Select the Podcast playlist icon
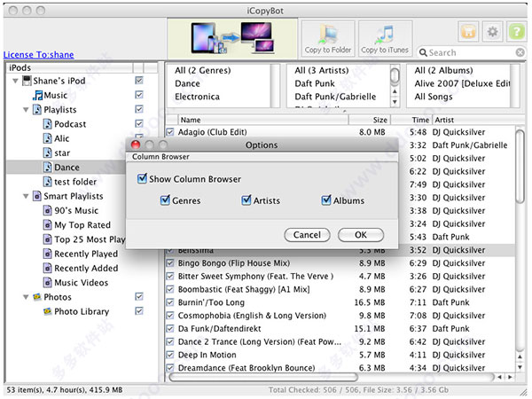532x399 pixels. click(48, 124)
